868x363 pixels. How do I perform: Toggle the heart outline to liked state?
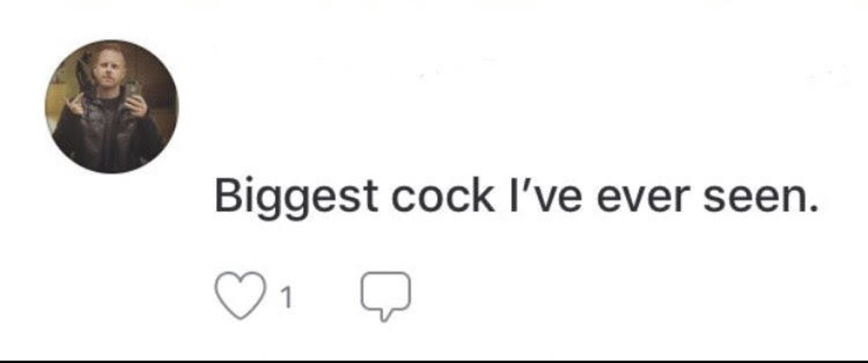click(240, 296)
